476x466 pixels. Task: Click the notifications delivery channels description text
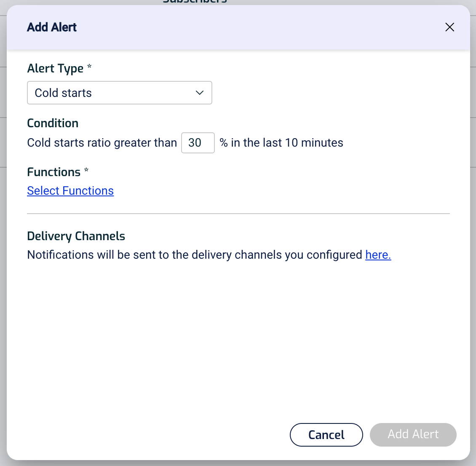194,254
